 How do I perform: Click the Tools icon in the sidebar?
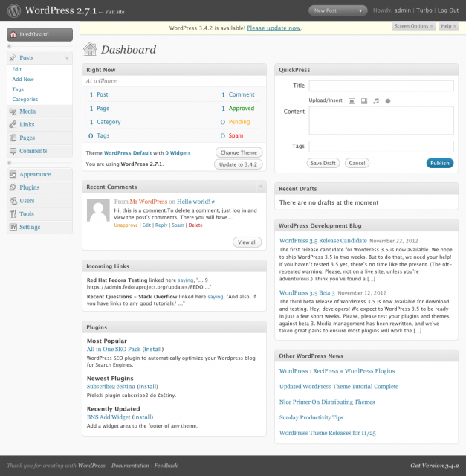click(x=13, y=214)
